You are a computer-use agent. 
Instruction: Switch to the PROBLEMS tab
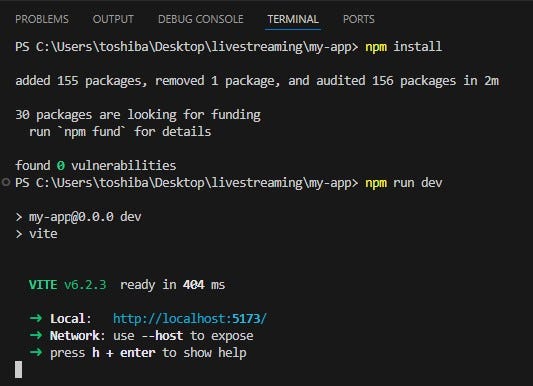click(42, 19)
